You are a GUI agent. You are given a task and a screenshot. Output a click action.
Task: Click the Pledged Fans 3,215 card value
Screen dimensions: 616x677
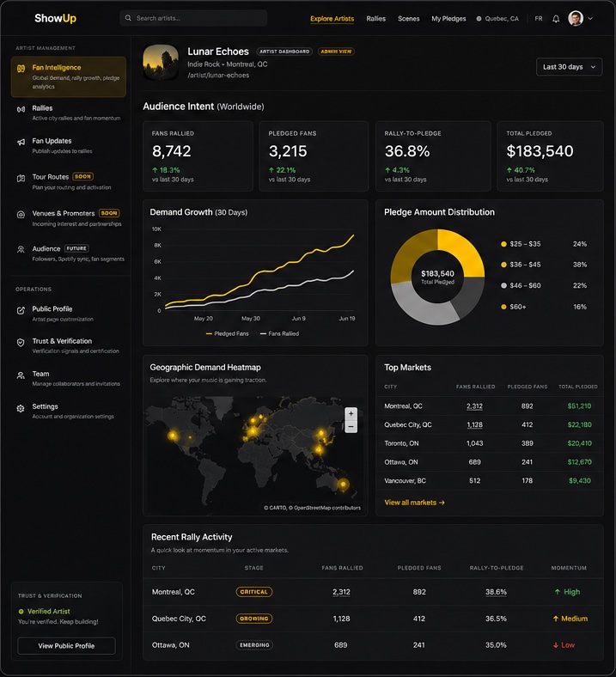click(288, 151)
